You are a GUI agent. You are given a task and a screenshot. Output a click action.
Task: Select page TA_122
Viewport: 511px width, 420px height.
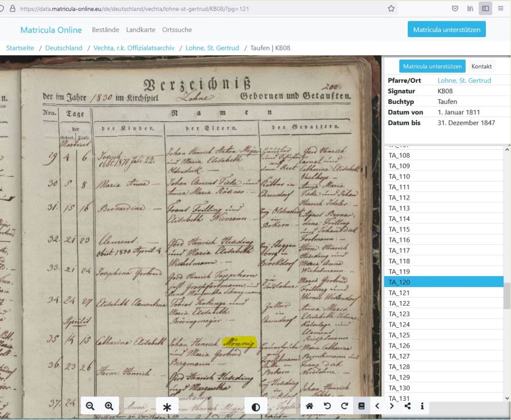tap(444, 303)
